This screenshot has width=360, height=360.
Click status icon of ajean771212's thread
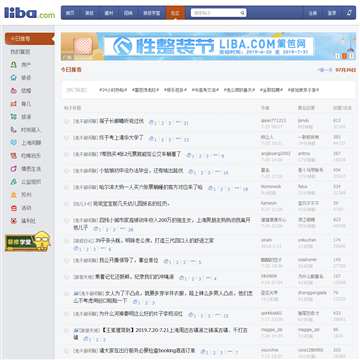point(66,121)
